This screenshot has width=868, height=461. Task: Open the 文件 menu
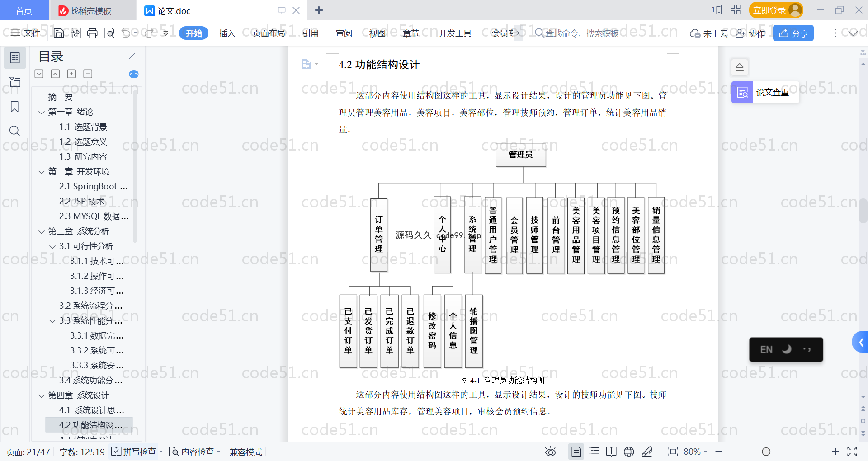[26, 33]
